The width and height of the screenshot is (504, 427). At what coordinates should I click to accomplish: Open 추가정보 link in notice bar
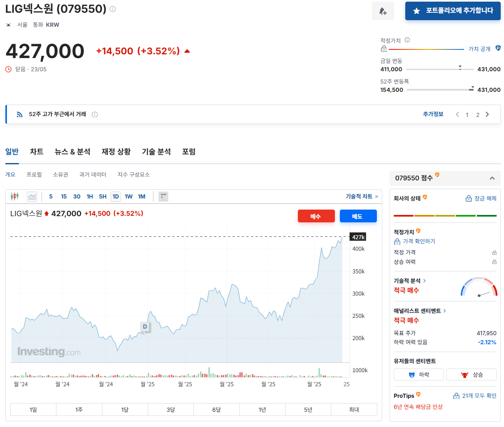point(433,114)
